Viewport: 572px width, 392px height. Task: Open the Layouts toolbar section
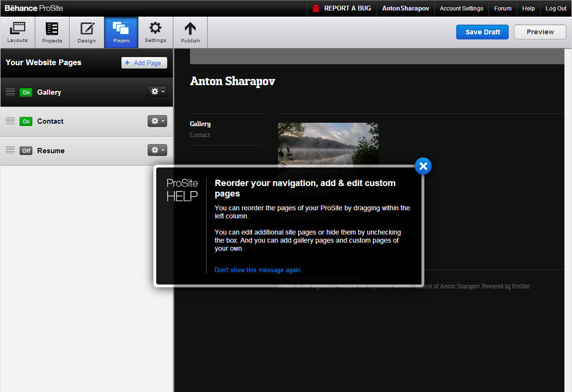pyautogui.click(x=18, y=32)
